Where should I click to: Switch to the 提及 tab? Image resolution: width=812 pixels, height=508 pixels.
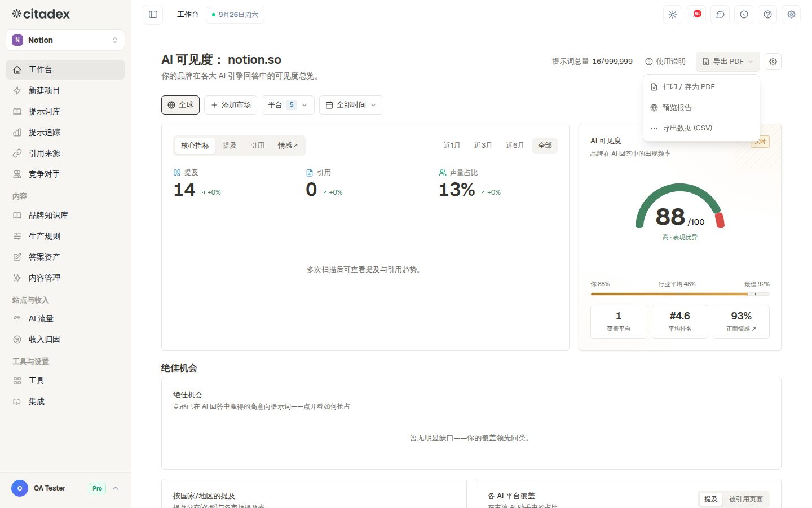point(230,146)
